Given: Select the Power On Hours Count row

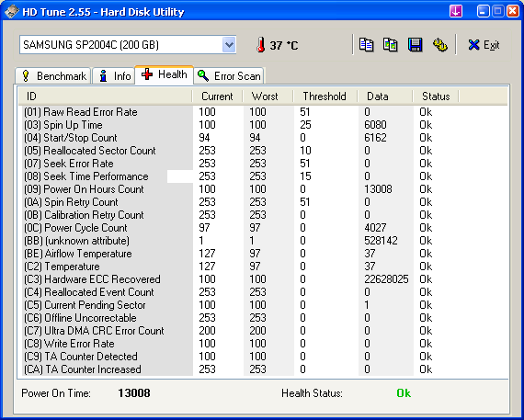Looking at the screenshot, I should click(x=263, y=189).
